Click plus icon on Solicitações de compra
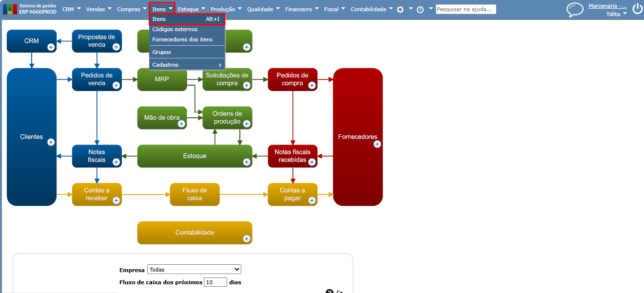This screenshot has width=644, height=293. pyautogui.click(x=247, y=85)
